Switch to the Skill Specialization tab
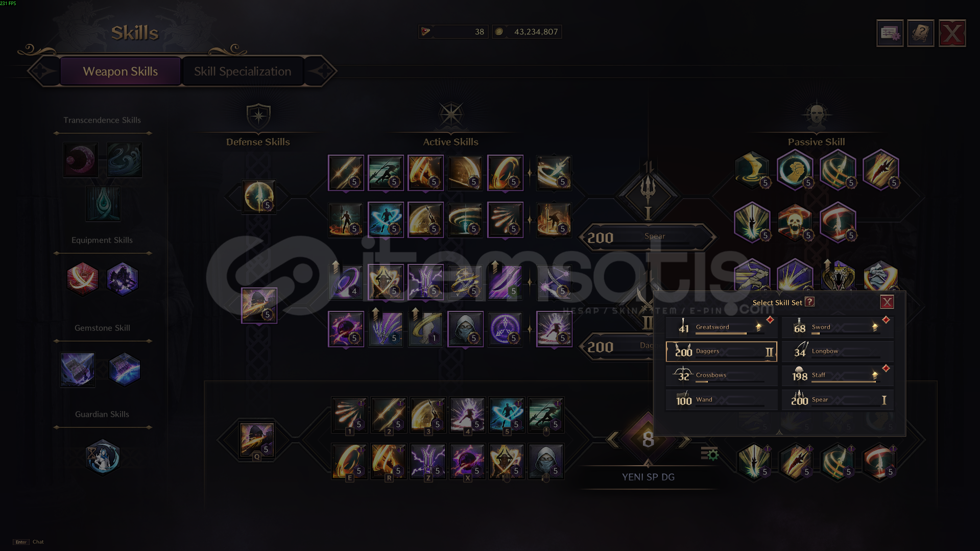Image resolution: width=980 pixels, height=551 pixels. [243, 71]
